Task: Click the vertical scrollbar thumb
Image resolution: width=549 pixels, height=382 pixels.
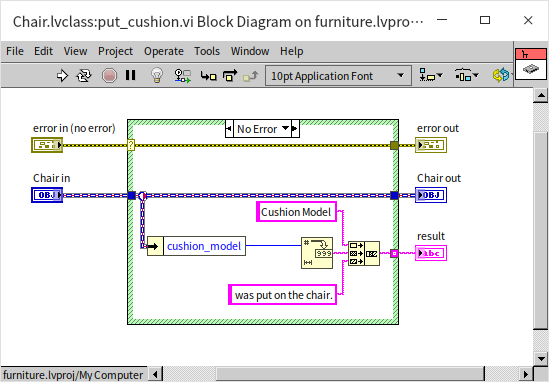Action: 541,230
